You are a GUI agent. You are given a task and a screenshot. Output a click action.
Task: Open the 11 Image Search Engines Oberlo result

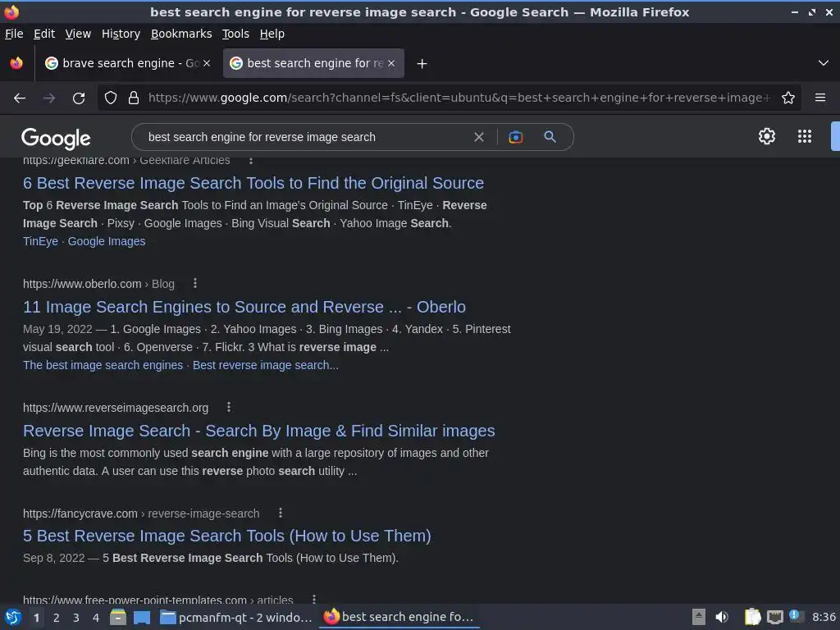pyautogui.click(x=244, y=307)
